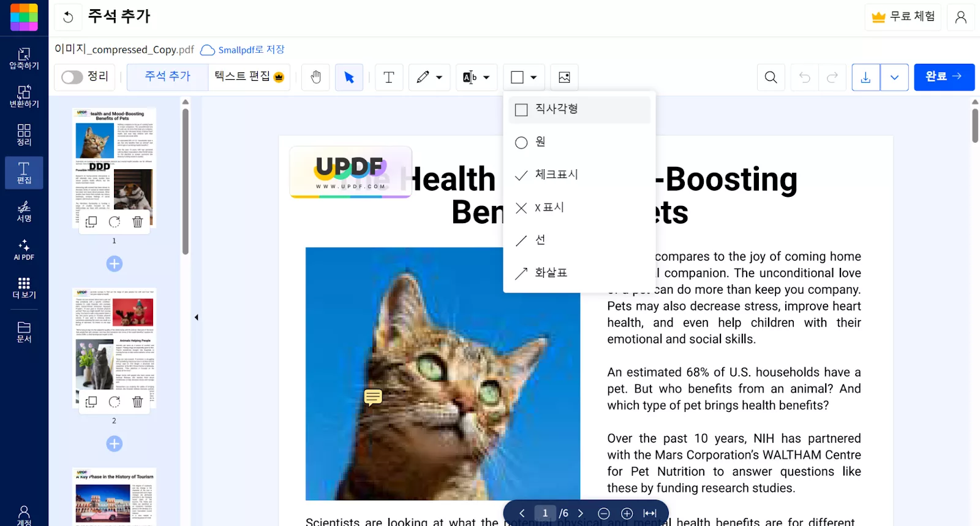The width and height of the screenshot is (980, 526).
Task: Select the page 3 thumbnail
Action: point(115,497)
